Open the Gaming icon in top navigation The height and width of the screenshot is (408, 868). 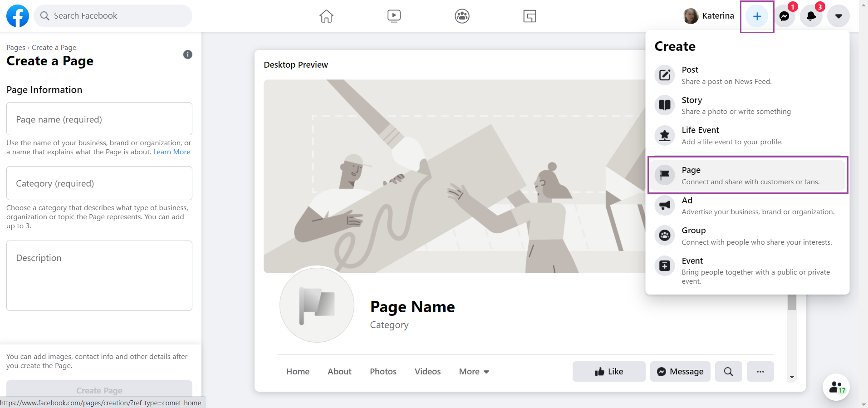pos(530,16)
